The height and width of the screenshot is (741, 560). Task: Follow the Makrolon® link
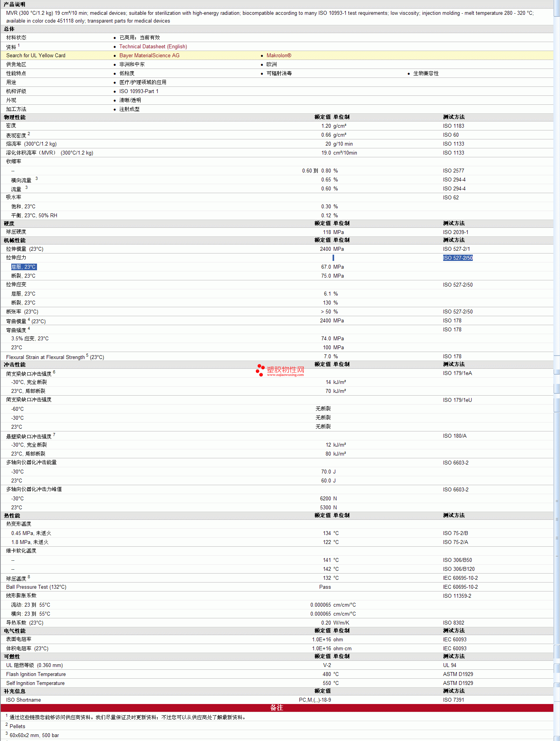pos(279,56)
